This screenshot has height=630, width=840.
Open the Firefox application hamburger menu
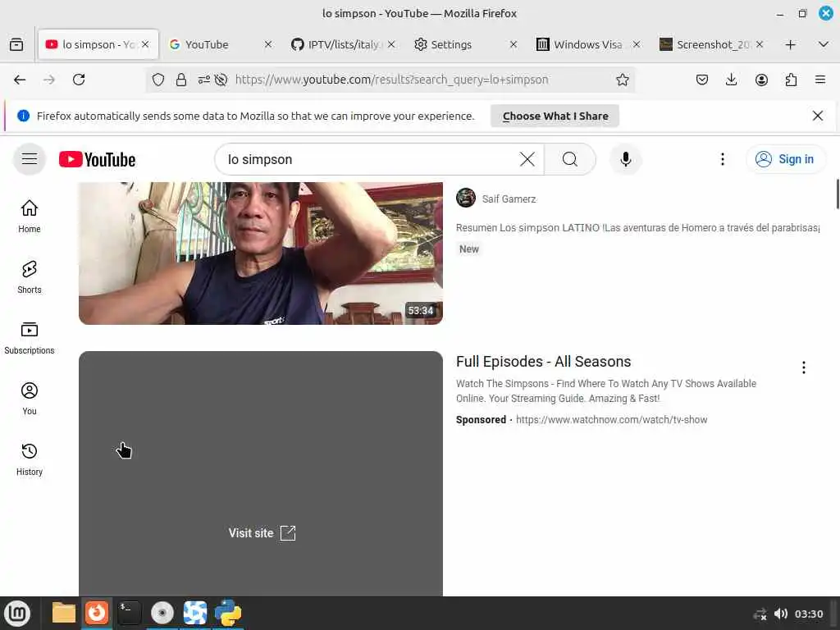[820, 80]
